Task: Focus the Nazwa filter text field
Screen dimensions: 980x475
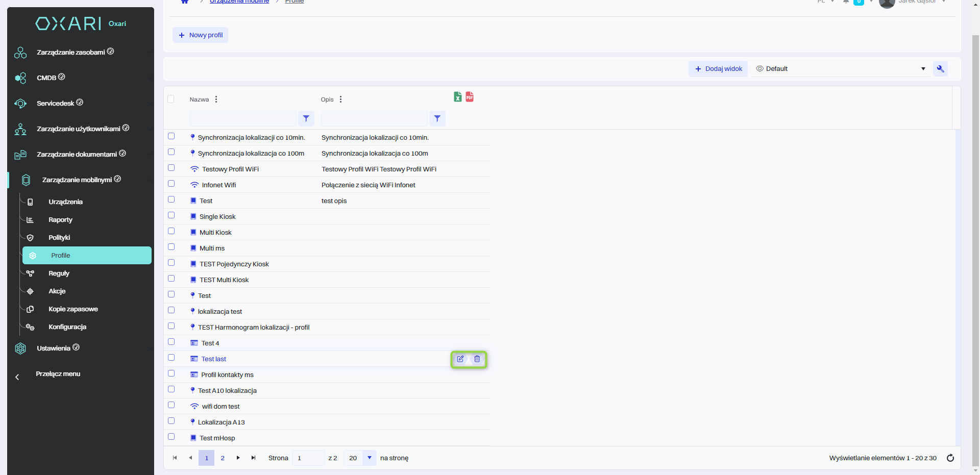Action: [x=243, y=118]
